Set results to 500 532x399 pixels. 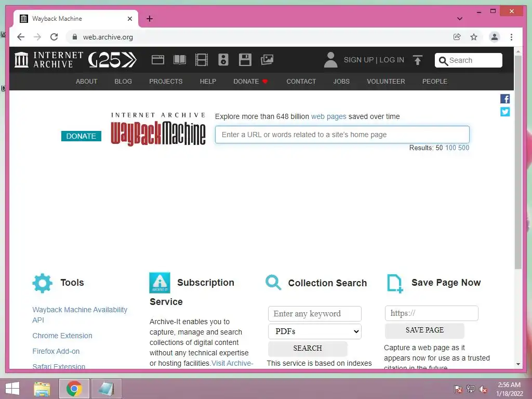pyautogui.click(x=463, y=148)
